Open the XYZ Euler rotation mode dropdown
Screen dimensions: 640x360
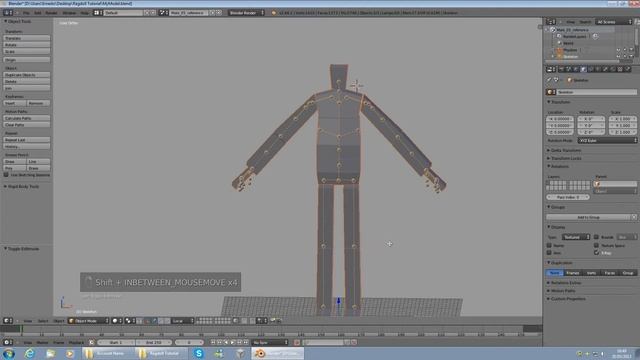pos(607,140)
